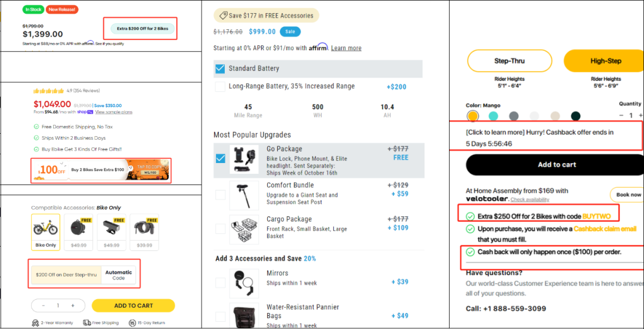Select the Step-Thru frame option
This screenshot has width=644, height=329.
click(x=509, y=61)
